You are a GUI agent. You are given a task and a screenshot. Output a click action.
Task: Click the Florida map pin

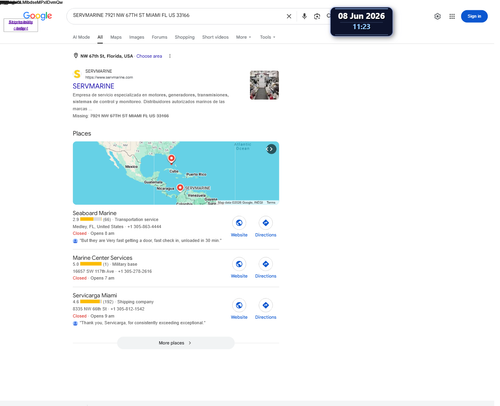click(171, 159)
